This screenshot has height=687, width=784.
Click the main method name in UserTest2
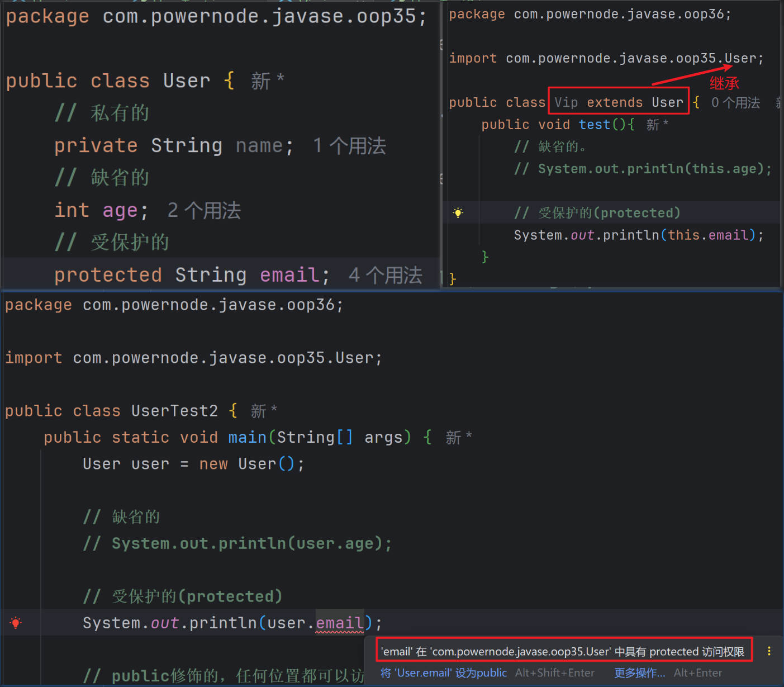[247, 437]
